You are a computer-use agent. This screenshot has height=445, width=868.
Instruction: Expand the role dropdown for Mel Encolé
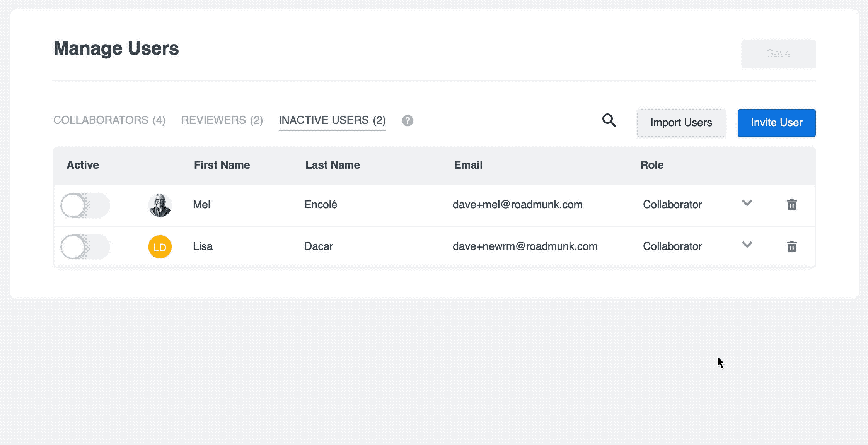pos(747,203)
